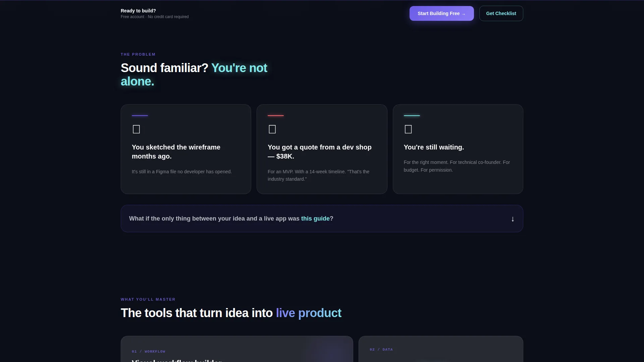
Task: Click the icon in the wireframe card
Action: tap(136, 129)
